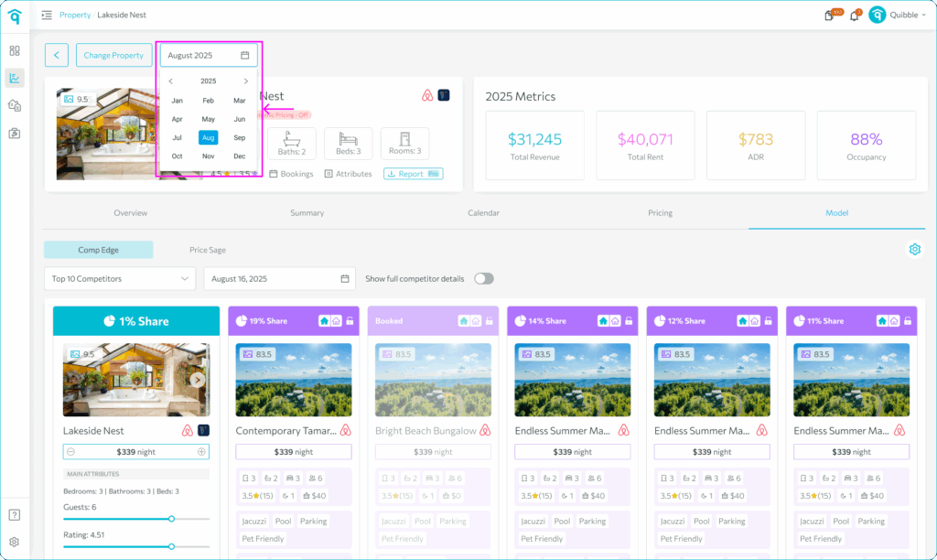This screenshot has width=937, height=560.
Task: Open the Contemporary Tamar... listing photo
Action: click(294, 380)
